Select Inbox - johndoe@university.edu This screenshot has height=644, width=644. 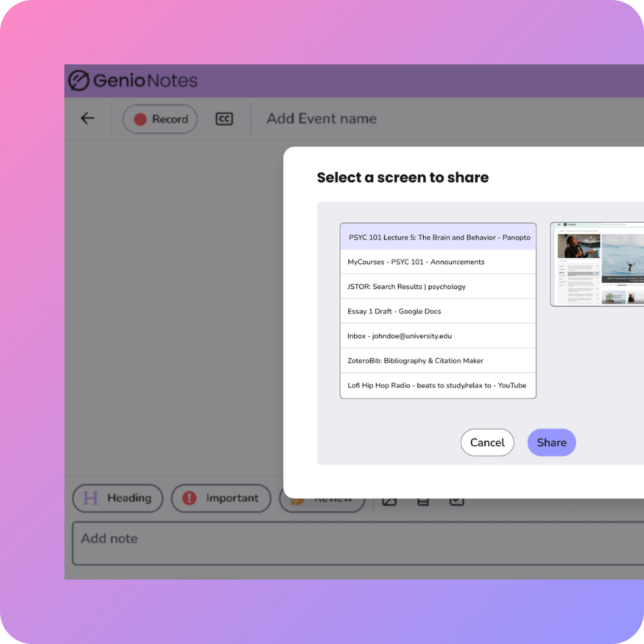coord(438,336)
